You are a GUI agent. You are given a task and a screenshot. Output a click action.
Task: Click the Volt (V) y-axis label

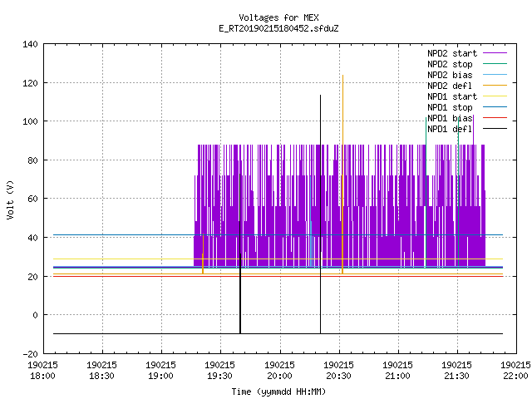point(11,199)
